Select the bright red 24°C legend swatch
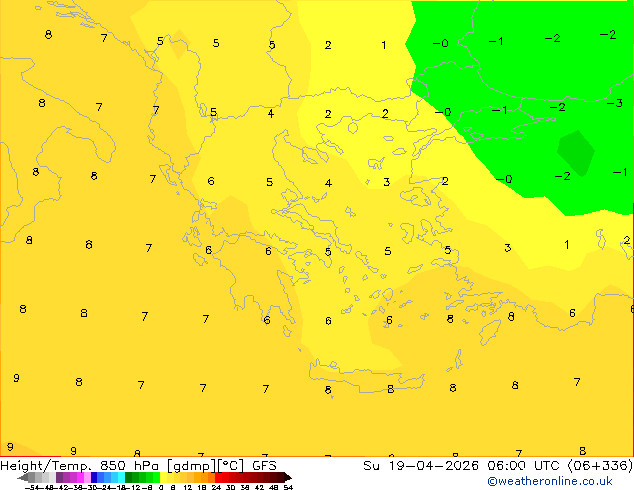The image size is (634, 490). (x=218, y=477)
